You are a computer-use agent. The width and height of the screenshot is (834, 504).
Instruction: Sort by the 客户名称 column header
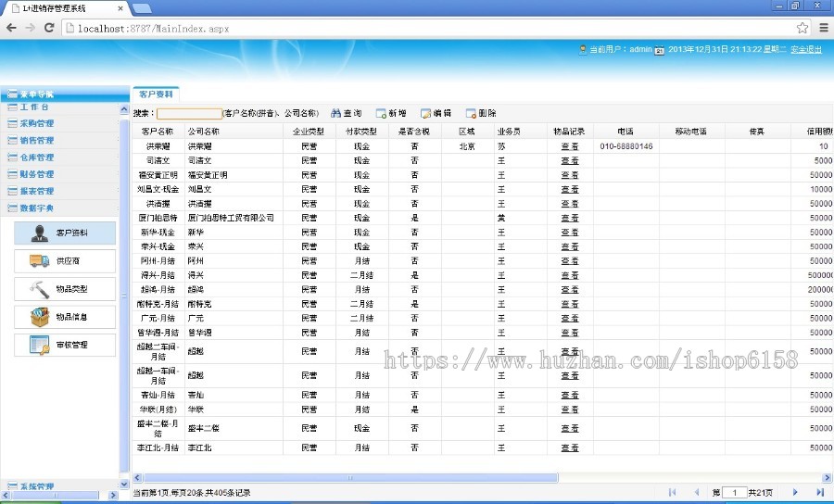pyautogui.click(x=158, y=132)
